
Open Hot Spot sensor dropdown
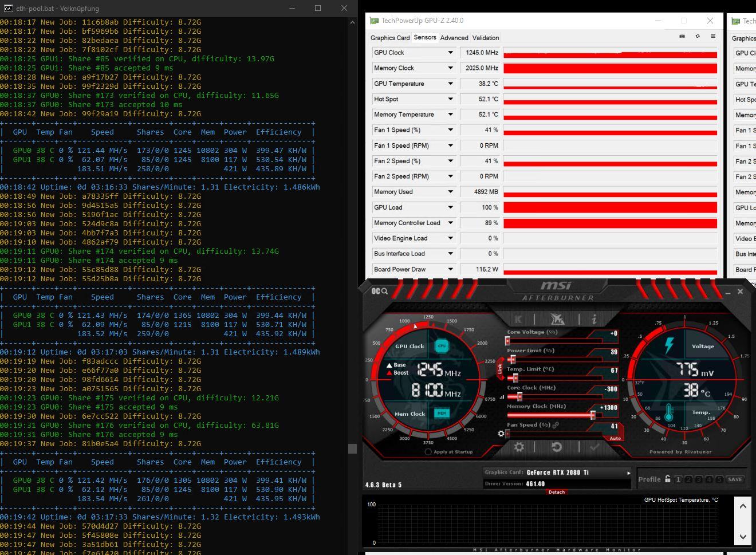tap(450, 99)
